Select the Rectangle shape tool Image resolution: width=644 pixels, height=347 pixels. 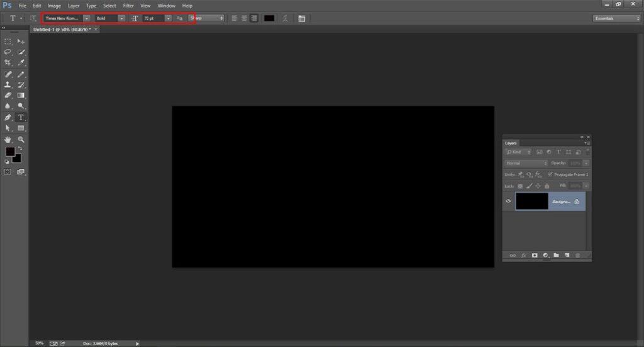(21, 128)
